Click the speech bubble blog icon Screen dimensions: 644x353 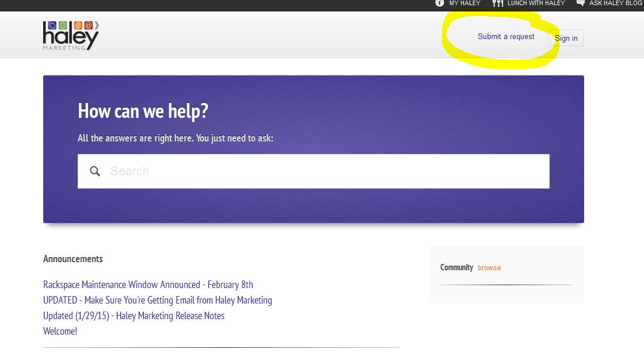(x=580, y=3)
